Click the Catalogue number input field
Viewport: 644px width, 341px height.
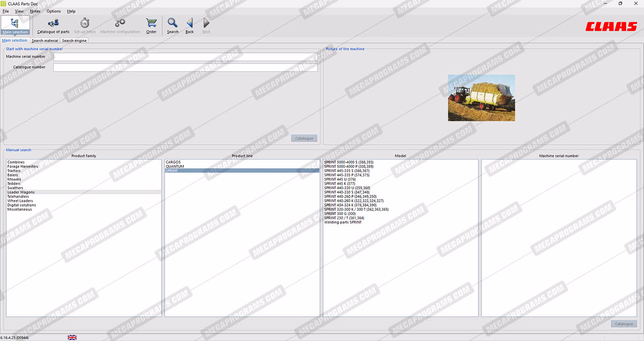185,67
